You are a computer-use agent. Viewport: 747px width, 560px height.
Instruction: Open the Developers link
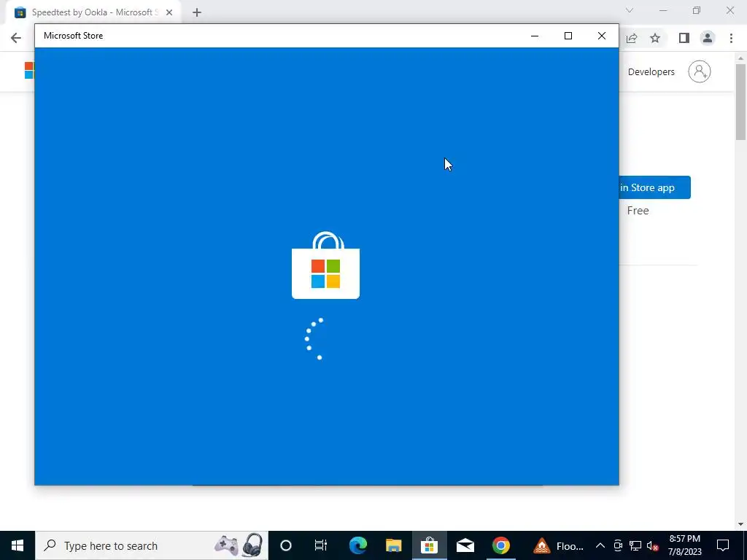pyautogui.click(x=651, y=72)
